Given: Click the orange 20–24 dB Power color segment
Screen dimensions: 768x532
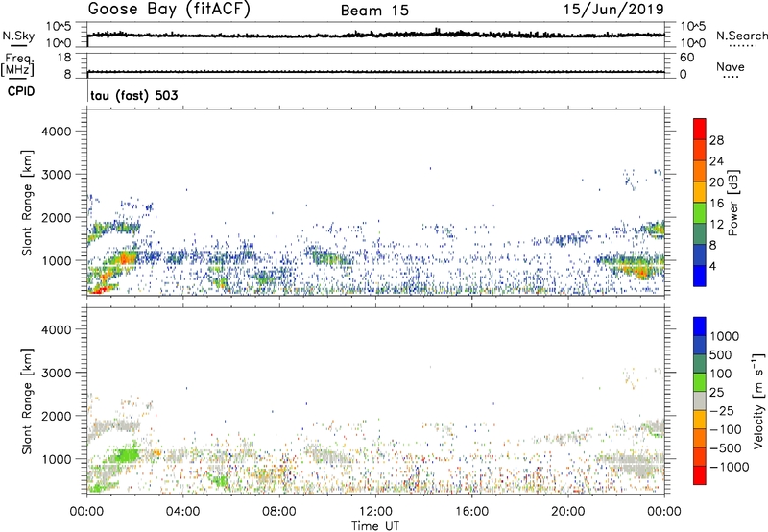Looking at the screenshot, I should (700, 171).
